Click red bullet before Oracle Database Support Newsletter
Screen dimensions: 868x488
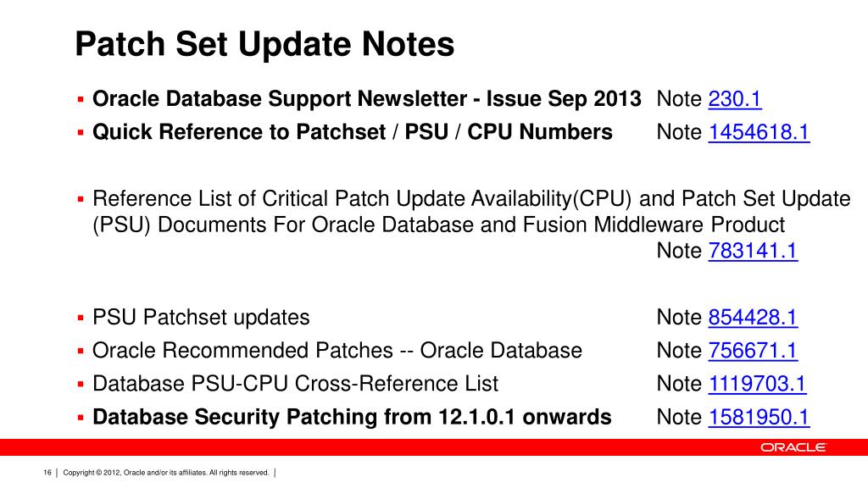tap(81, 100)
